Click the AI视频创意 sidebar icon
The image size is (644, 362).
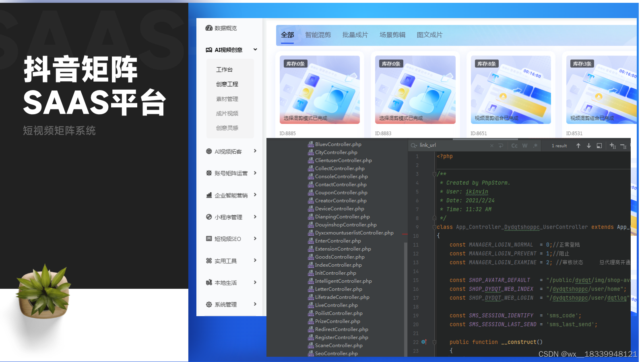(x=209, y=50)
